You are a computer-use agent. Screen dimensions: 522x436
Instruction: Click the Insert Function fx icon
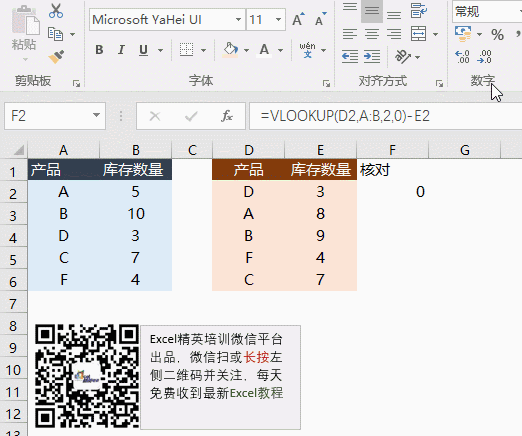pyautogui.click(x=227, y=116)
